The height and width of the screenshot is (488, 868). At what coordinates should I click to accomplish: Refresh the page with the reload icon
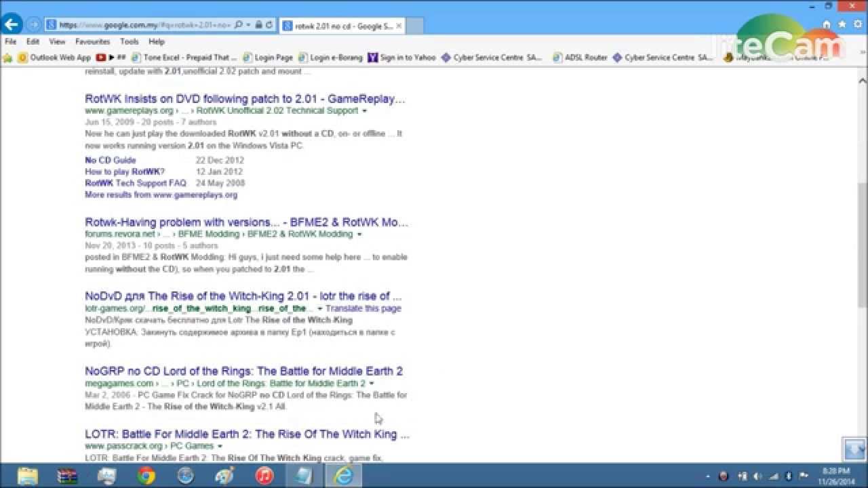pos(269,25)
